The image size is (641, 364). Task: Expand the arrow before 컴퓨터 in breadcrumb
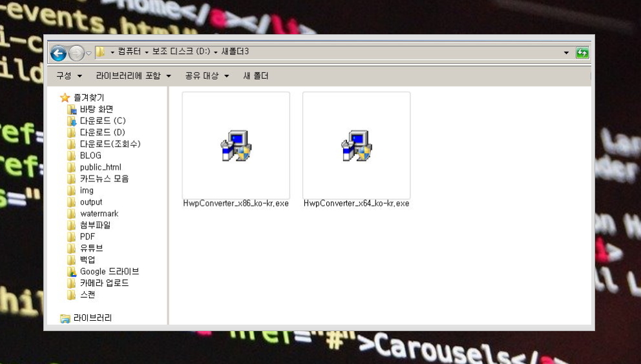(112, 52)
